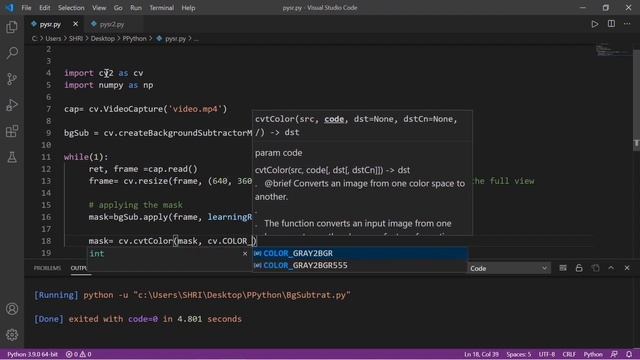Open the output channel Code dropdown
Viewport: 640px width, 360px height.
click(508, 268)
